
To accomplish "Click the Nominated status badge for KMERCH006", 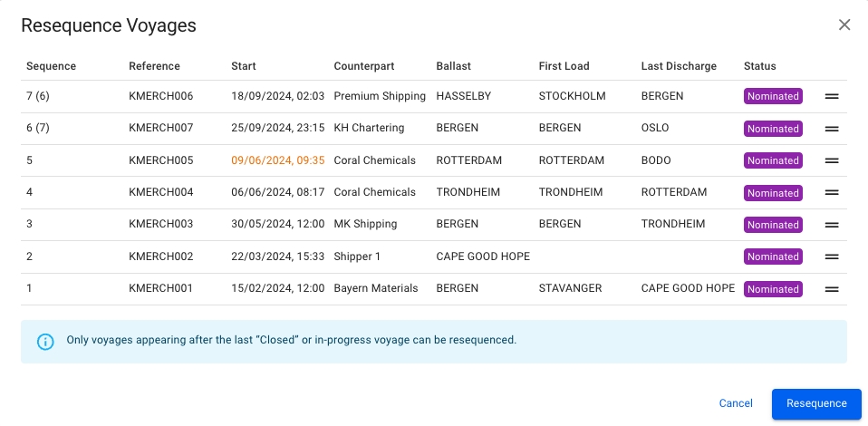I will tap(773, 96).
